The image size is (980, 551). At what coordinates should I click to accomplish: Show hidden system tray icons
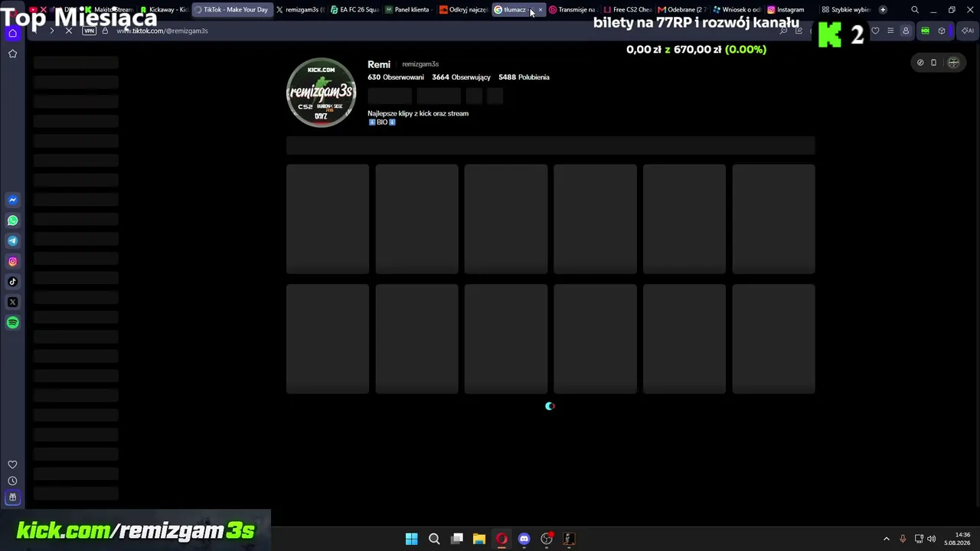[x=887, y=539]
